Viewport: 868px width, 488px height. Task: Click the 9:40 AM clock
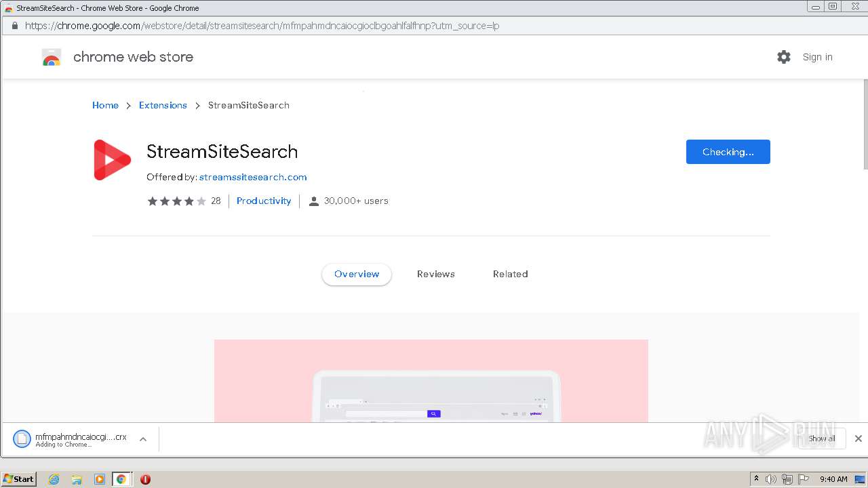833,479
